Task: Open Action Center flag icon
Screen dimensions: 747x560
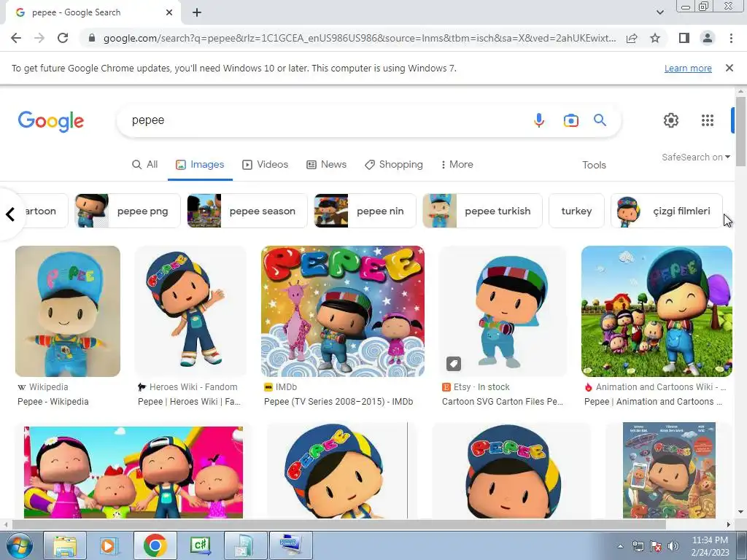Action: [656, 546]
